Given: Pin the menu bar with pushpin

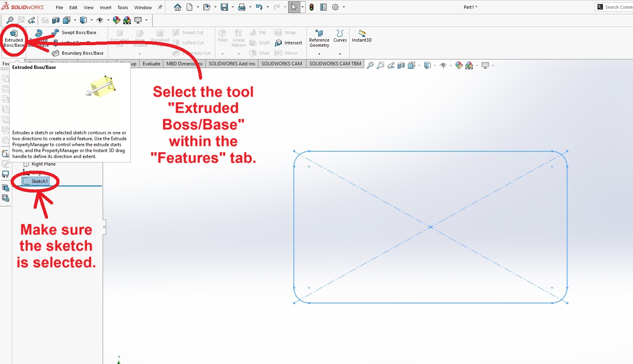Looking at the screenshot, I should click(x=160, y=7).
